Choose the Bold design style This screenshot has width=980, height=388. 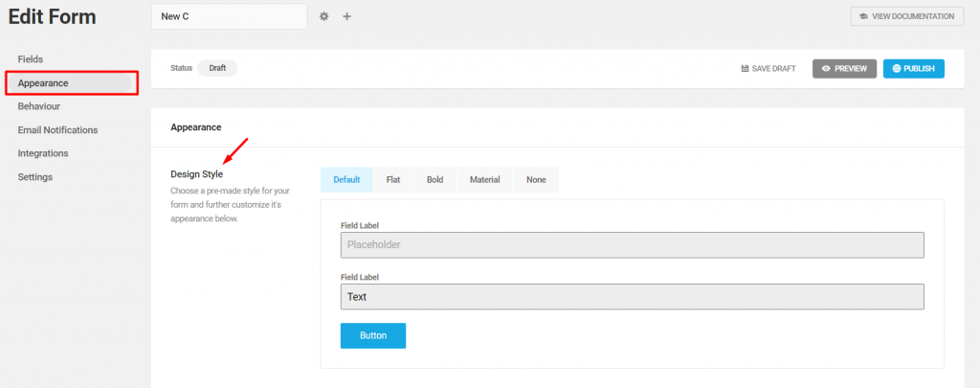435,179
